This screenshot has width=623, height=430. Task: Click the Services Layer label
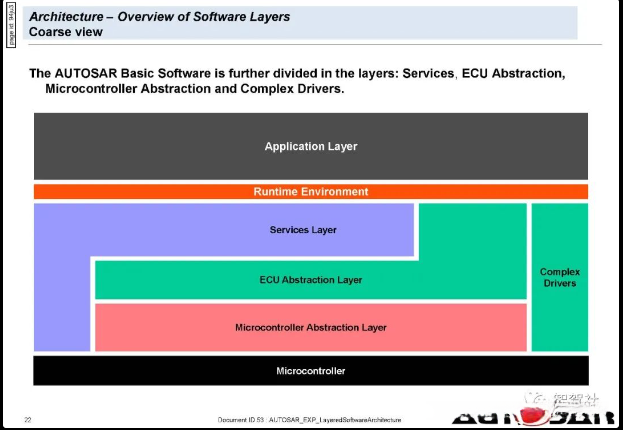pos(303,230)
